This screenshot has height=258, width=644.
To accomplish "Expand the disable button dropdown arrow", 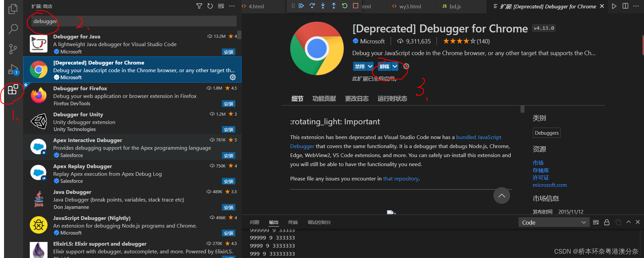I will [x=370, y=66].
